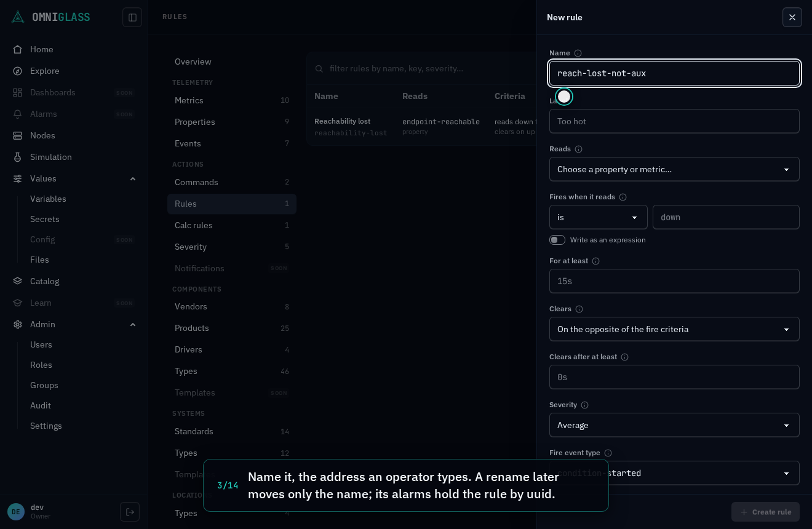Click the For at least duration field
Screen dimensions: 812x529
tap(674, 281)
